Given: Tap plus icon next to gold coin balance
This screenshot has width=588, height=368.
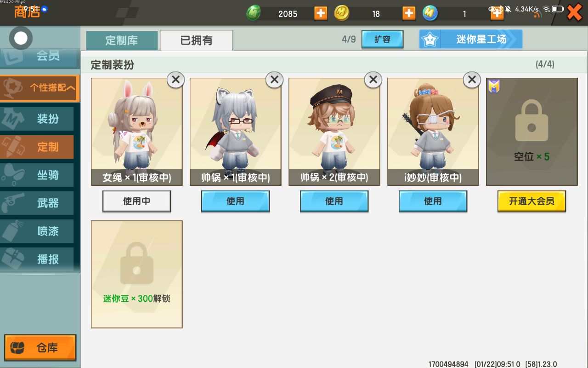Looking at the screenshot, I should click(x=409, y=13).
